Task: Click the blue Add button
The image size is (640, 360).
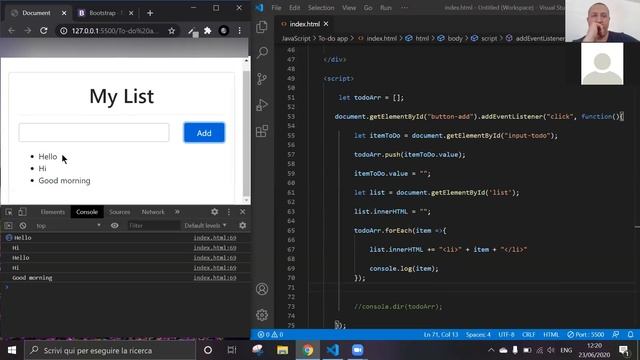Action: (204, 133)
